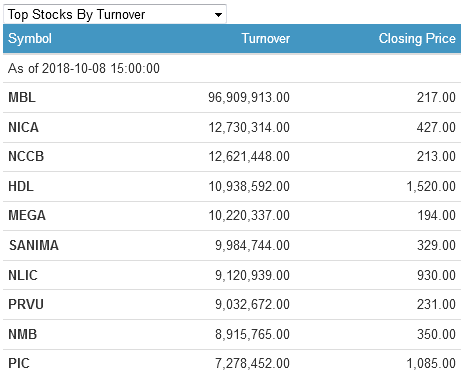Screen dimensions: 462x376
Task: Open the PRVU stock symbol
Action: (26, 304)
